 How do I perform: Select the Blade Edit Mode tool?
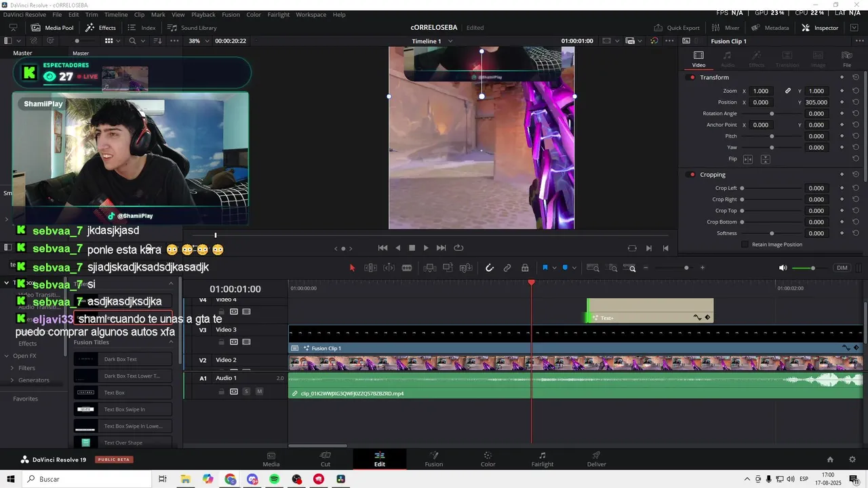(x=407, y=268)
